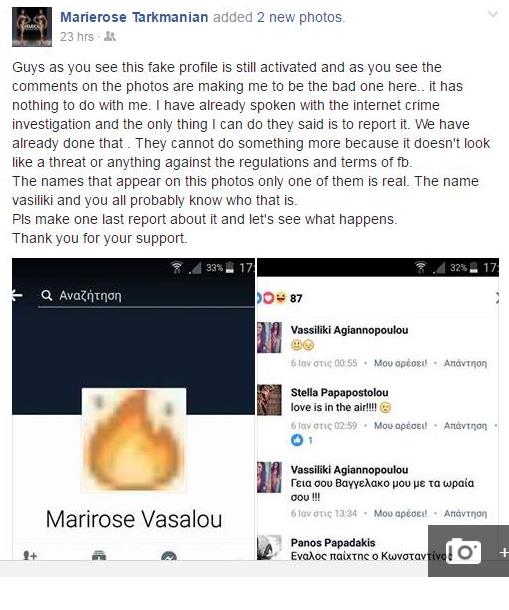Click Μου αρέσει under Stella's comment
509x610 pixels.
(400, 426)
